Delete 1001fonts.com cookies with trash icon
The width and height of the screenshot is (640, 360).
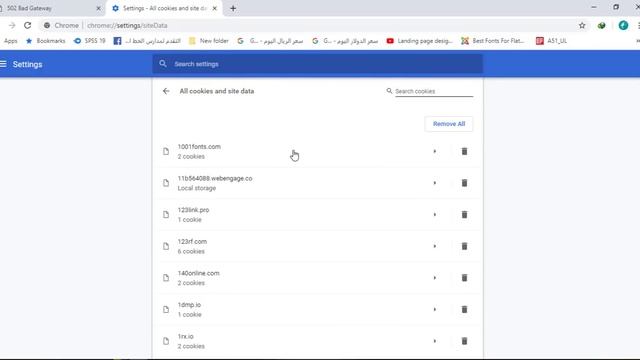(464, 151)
